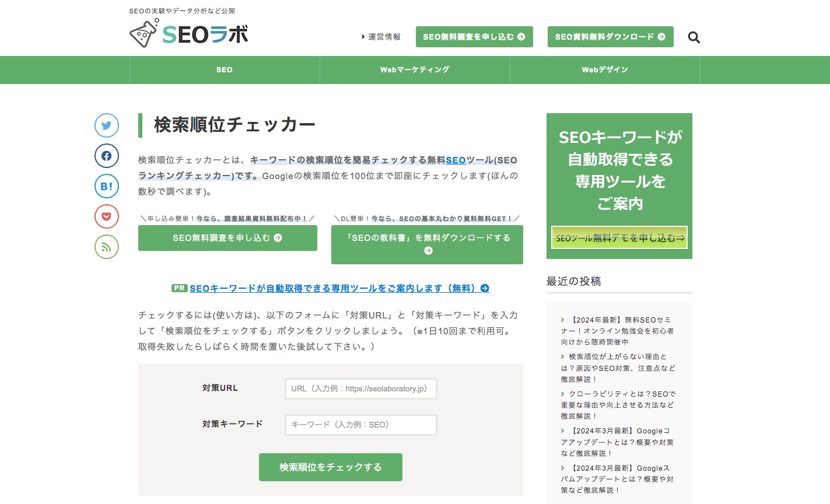Open the Webデザイン navigation tab
The image size is (830, 504).
coord(605,70)
